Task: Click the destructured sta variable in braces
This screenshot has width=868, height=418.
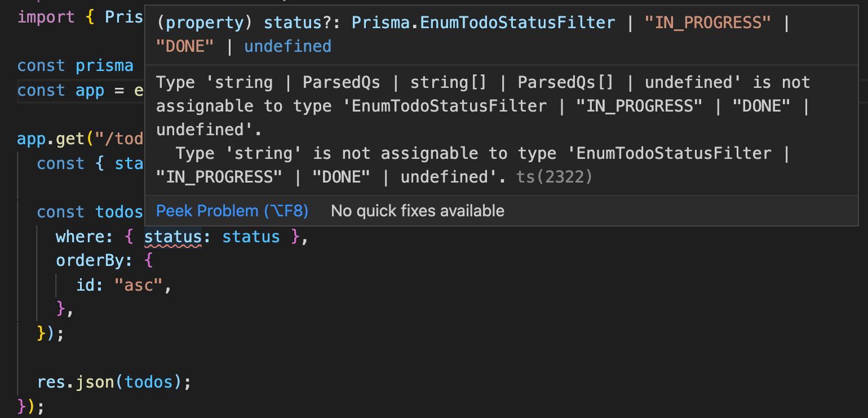Action: 131,163
